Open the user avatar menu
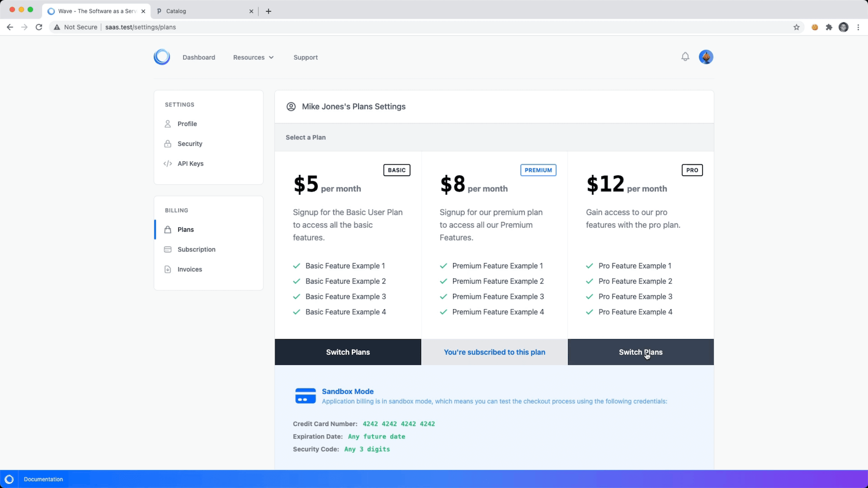Image resolution: width=868 pixels, height=488 pixels. tap(706, 57)
